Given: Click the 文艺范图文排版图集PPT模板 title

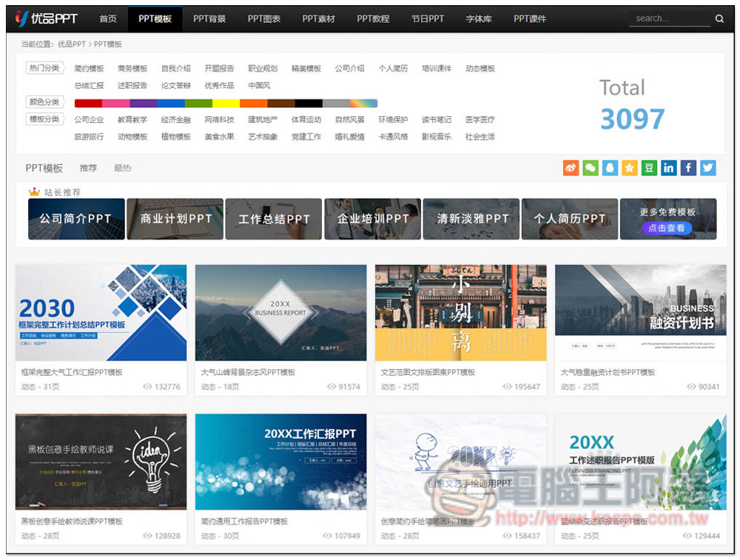Looking at the screenshot, I should [428, 372].
